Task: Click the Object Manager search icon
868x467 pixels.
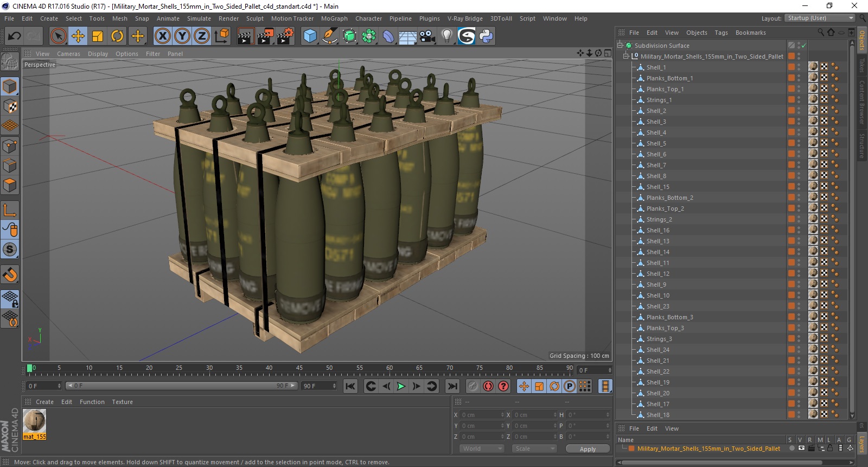Action: pos(820,33)
